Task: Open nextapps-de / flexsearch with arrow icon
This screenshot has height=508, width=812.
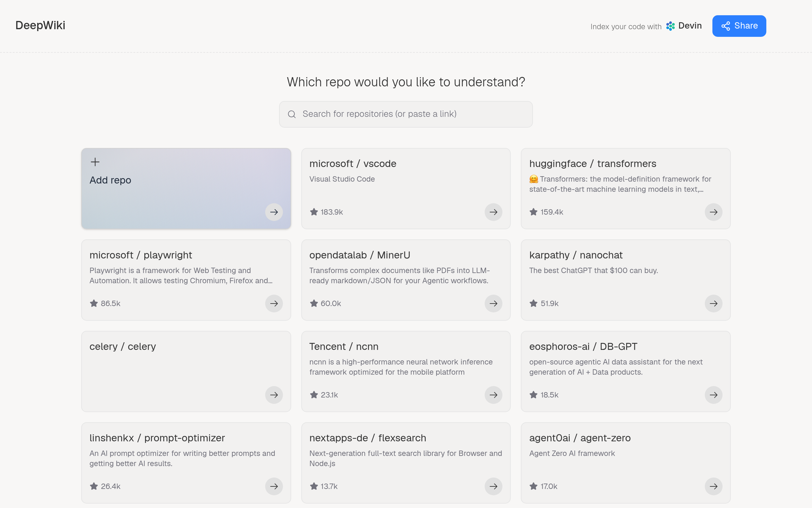Action: (493, 486)
